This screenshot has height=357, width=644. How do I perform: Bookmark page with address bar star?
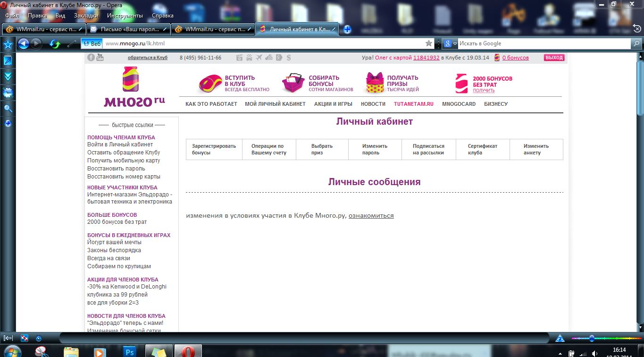(x=429, y=43)
